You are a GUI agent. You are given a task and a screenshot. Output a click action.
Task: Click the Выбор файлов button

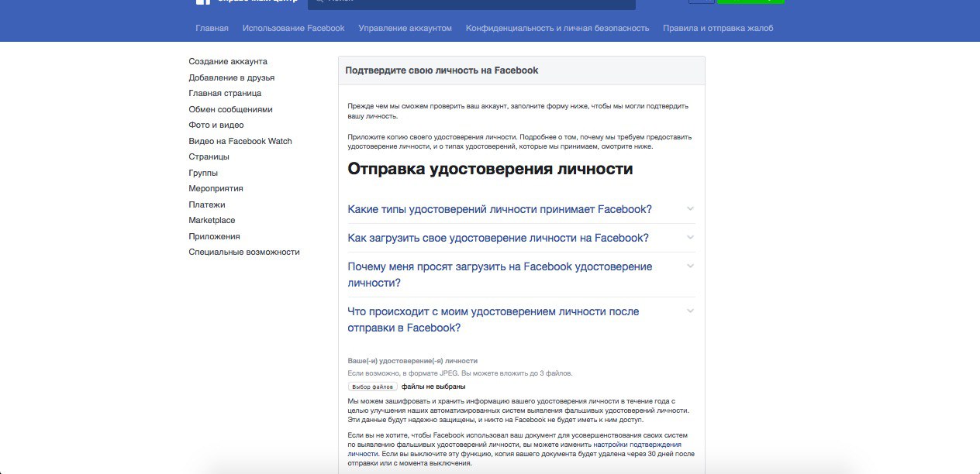[373, 386]
